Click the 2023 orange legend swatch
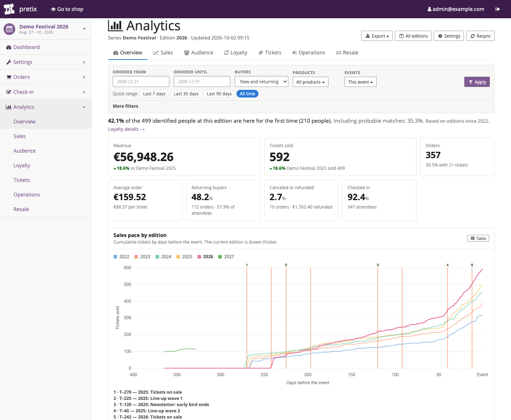This screenshot has width=511, height=420. pos(136,257)
